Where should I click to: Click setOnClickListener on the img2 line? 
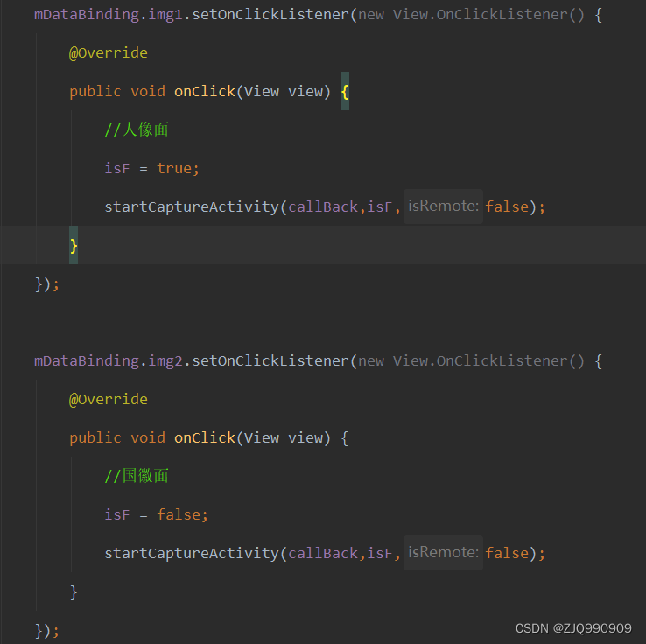[270, 361]
